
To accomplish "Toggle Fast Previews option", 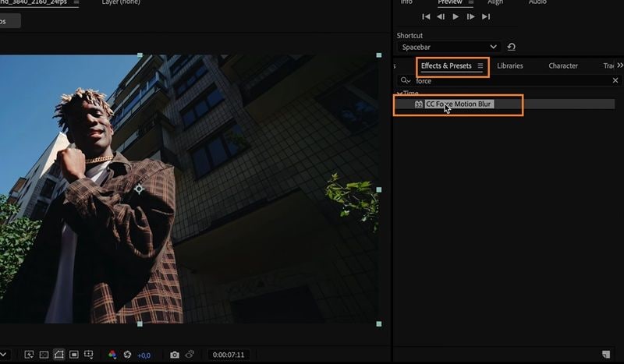I will pos(29,355).
